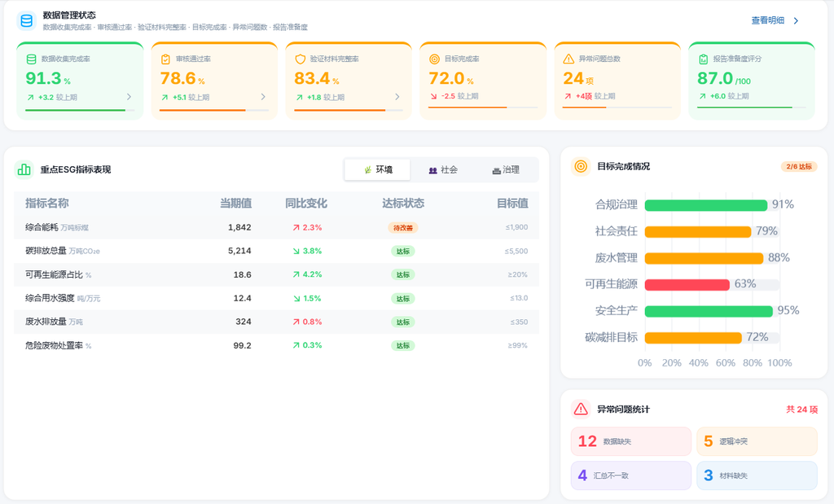The image size is (834, 504).
Task: Open the 汇总不一致 issue card showing 4
Action: pos(631,476)
